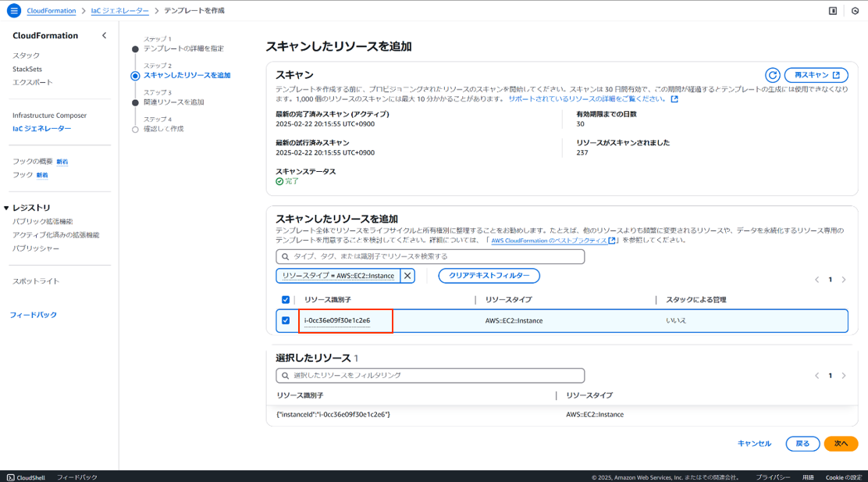
Task: Go to next page with right chevron
Action: tap(843, 279)
